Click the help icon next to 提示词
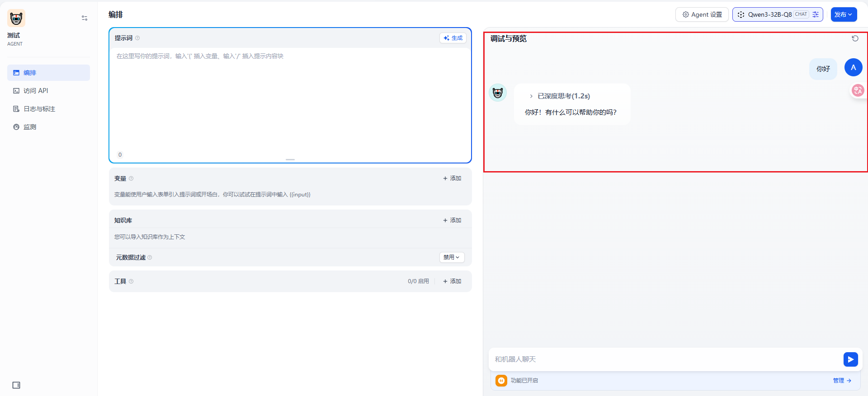 tap(137, 38)
